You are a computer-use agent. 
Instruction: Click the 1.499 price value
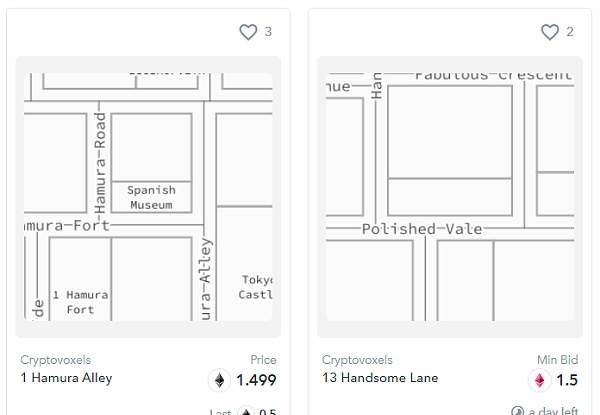256,380
